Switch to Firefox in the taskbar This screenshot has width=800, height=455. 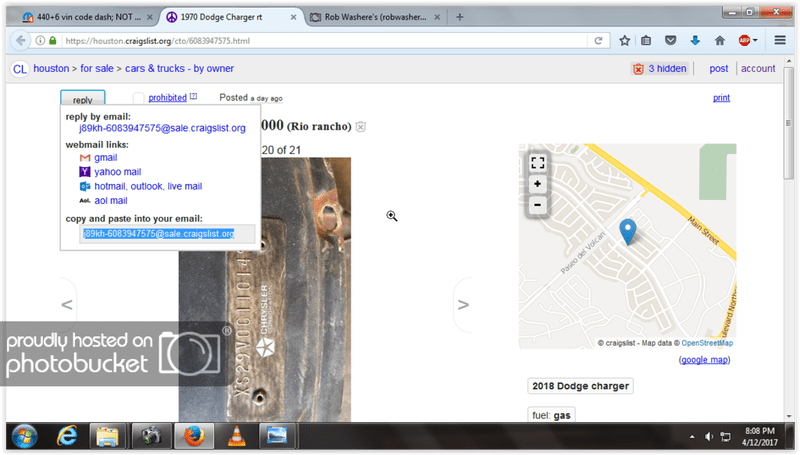click(x=194, y=437)
